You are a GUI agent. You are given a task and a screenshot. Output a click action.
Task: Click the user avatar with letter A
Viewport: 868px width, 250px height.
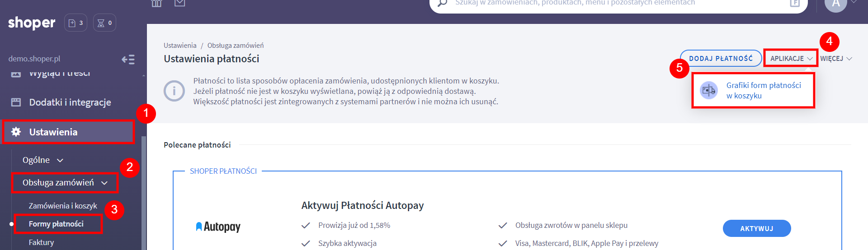pos(835,4)
